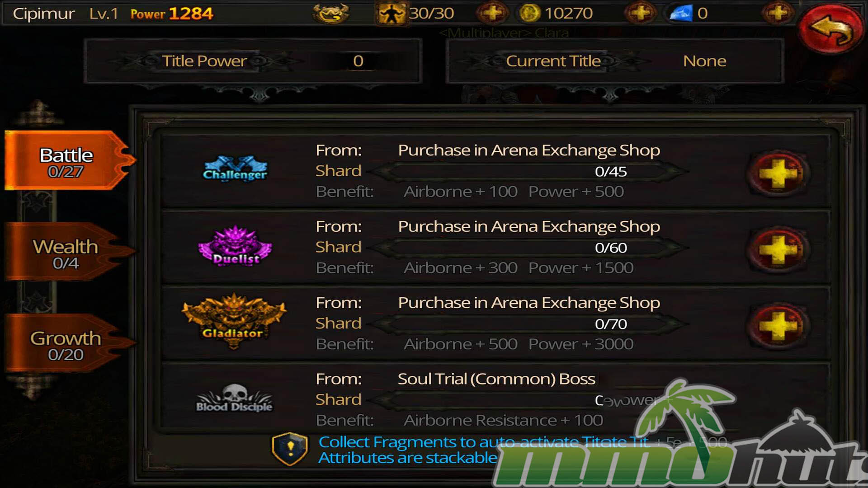Screen dimensions: 868x488
Task: Add more stamina with plus icon
Action: tap(492, 13)
